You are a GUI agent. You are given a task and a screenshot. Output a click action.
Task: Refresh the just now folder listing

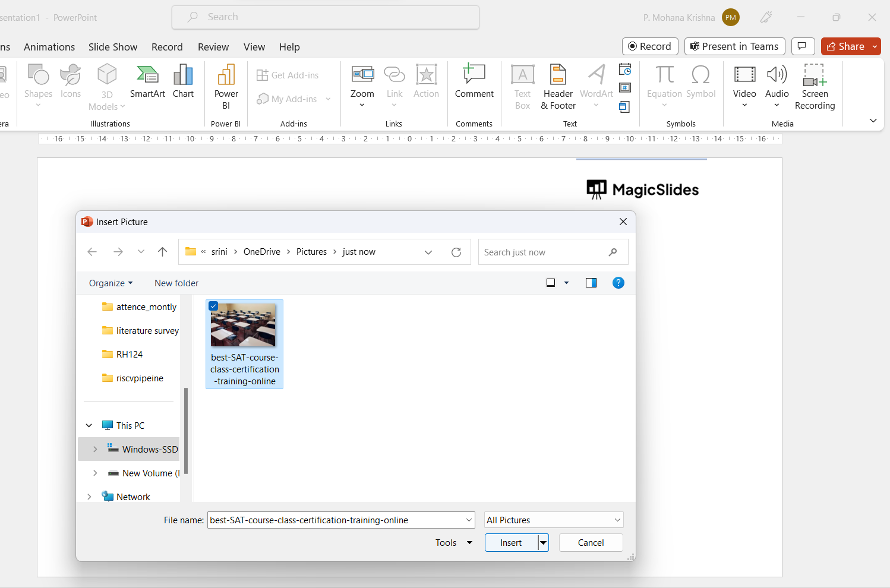(456, 252)
